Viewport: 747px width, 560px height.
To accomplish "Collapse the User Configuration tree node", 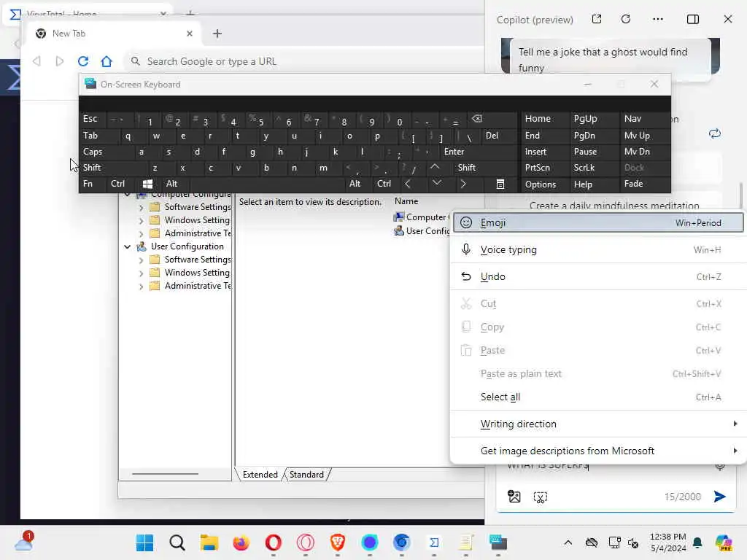I will [x=127, y=246].
